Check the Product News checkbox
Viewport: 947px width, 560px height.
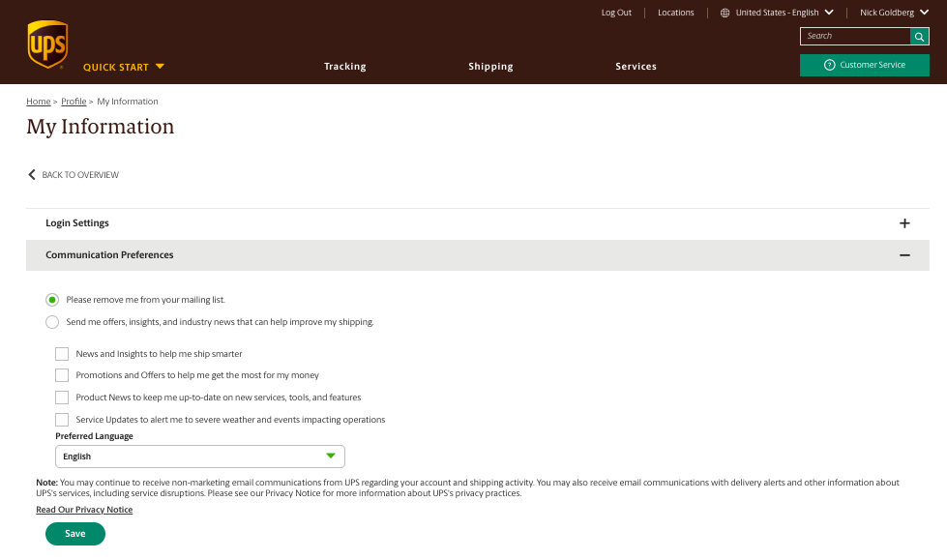pyautogui.click(x=62, y=398)
